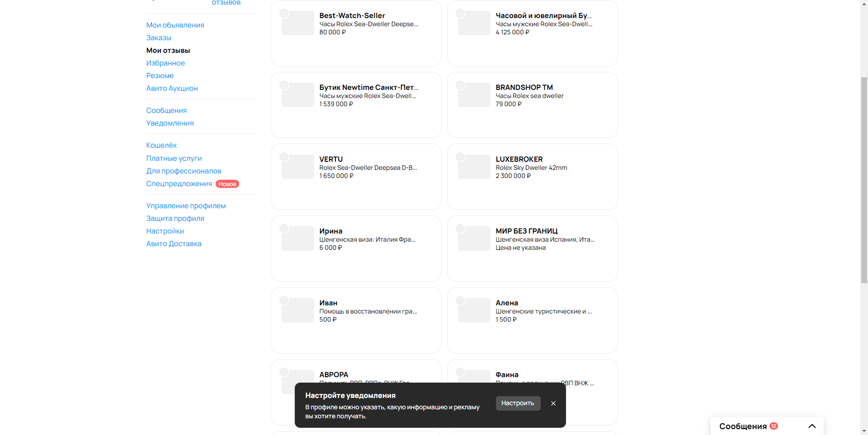Viewport: 868px width, 435px height.
Task: Open Платные услуги link
Action: coord(174,158)
